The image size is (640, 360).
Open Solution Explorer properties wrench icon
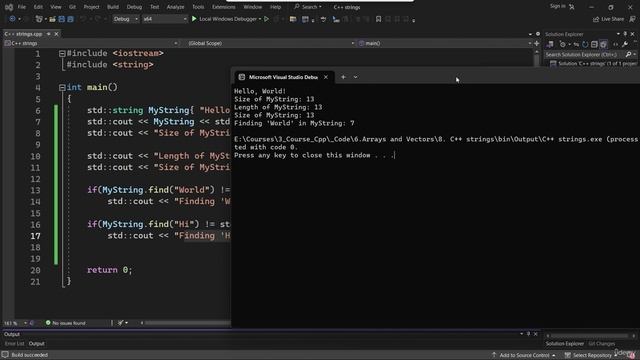625,44
